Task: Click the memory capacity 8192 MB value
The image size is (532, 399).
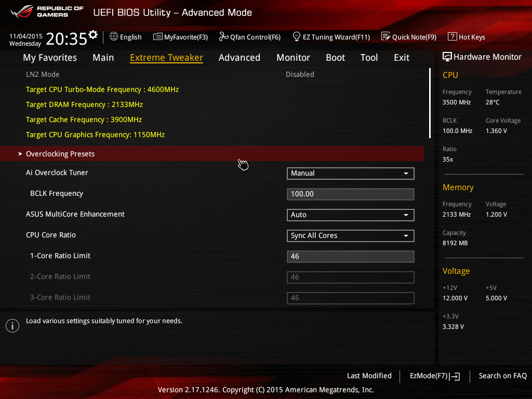Action: 455,243
